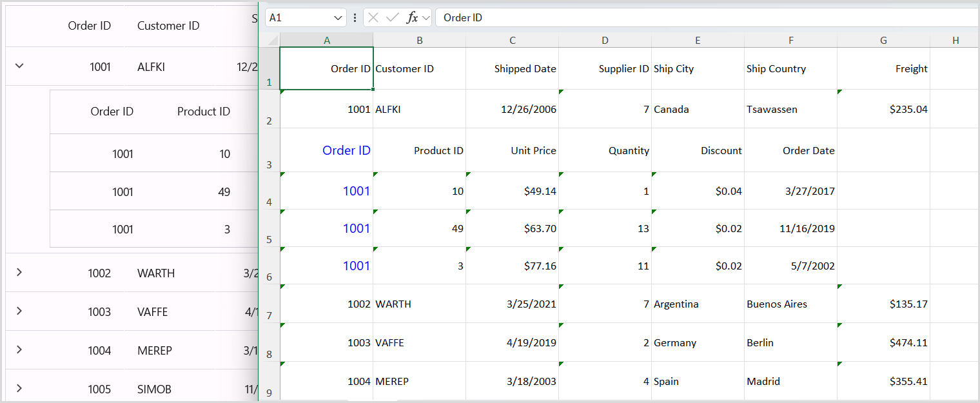The width and height of the screenshot is (980, 403).
Task: Select the Ship Country cell in row 1
Action: pyautogui.click(x=791, y=68)
